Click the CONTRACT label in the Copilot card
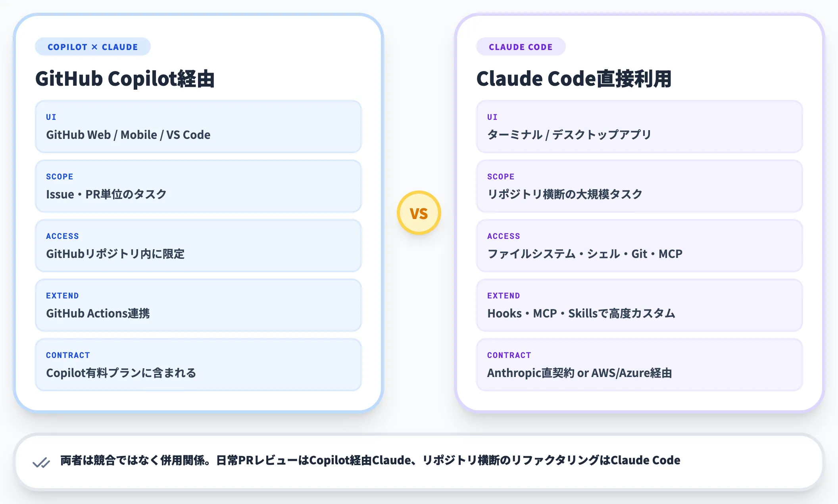 click(x=68, y=355)
